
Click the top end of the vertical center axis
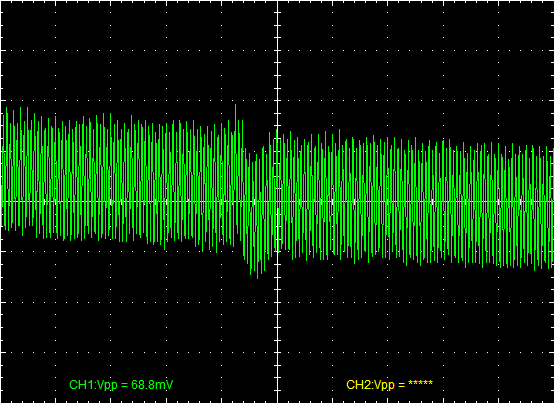pyautogui.click(x=278, y=1)
